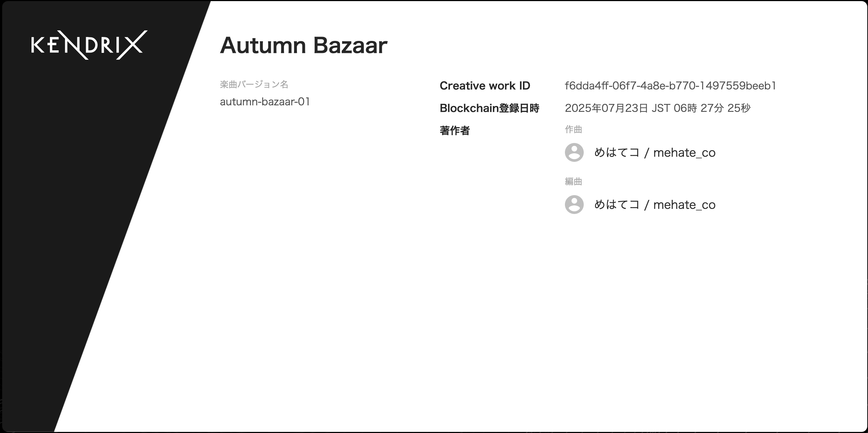This screenshot has width=868, height=433.
Task: Select the autumn-bazaar-01 version name
Action: pos(265,102)
